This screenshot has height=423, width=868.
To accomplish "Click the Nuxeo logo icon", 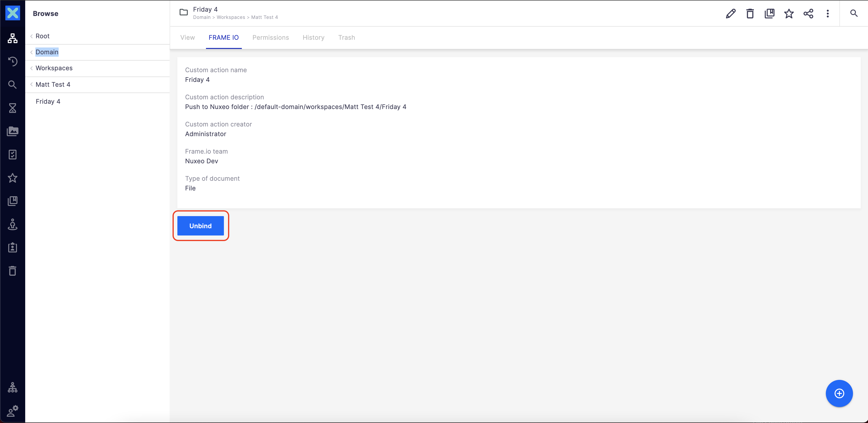I will [12, 13].
